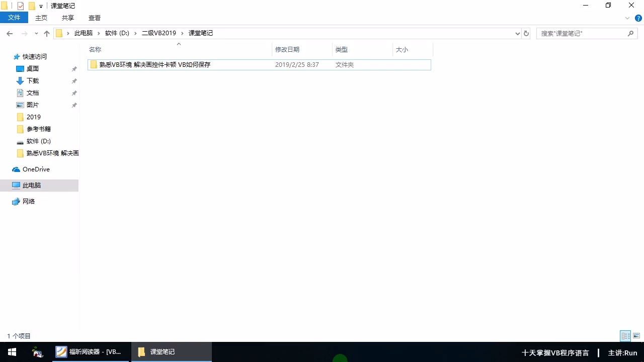The image size is (644, 362).
Task: Switch to the 主页 ribbon tab
Action: tap(41, 18)
